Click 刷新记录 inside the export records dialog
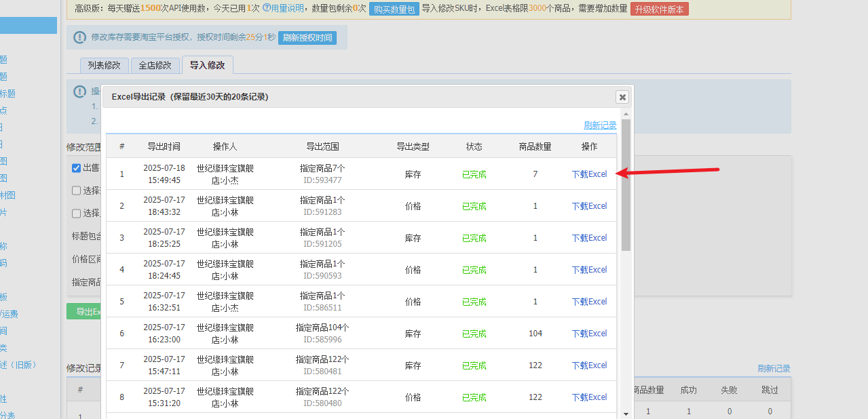Viewport: 868px width, 419px height. tap(600, 125)
